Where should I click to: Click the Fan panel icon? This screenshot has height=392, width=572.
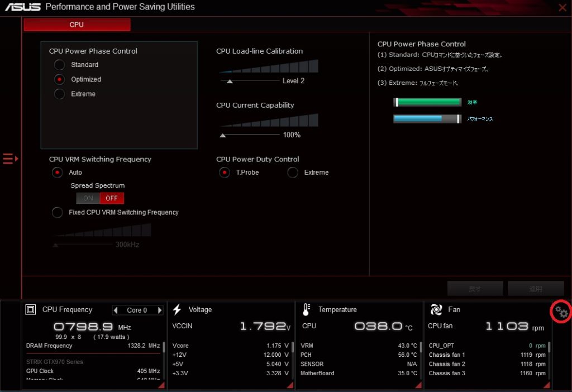click(436, 309)
